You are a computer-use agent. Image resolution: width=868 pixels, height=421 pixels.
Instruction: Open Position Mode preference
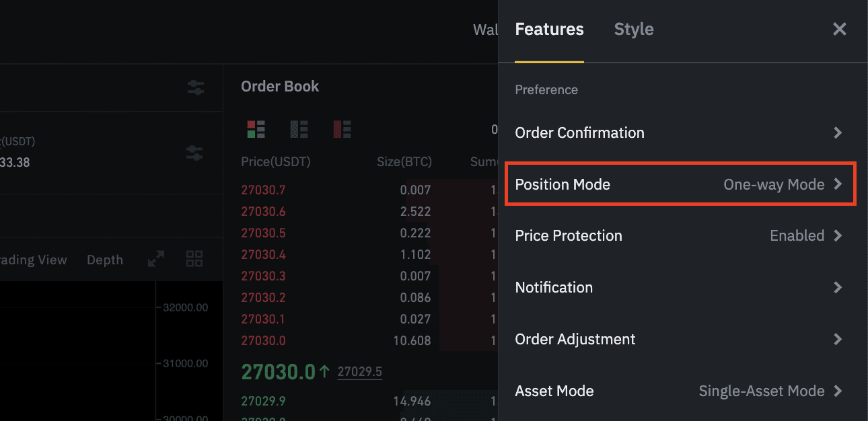tap(679, 184)
